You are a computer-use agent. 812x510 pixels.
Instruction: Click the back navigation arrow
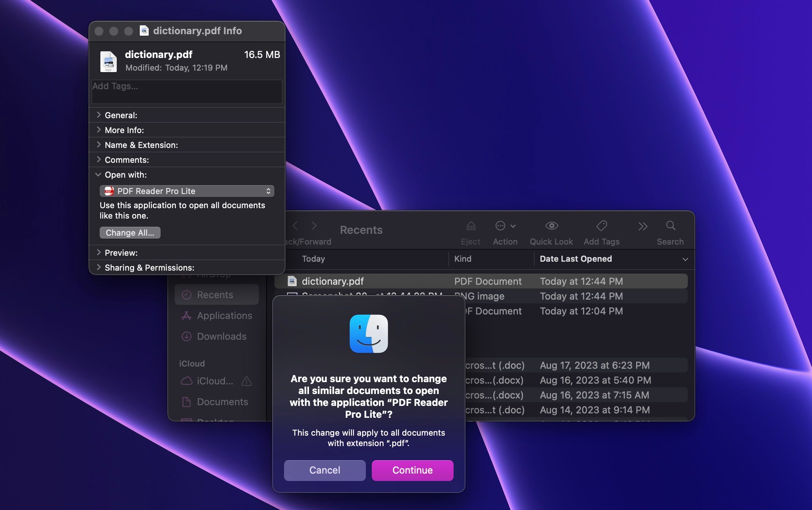click(295, 226)
